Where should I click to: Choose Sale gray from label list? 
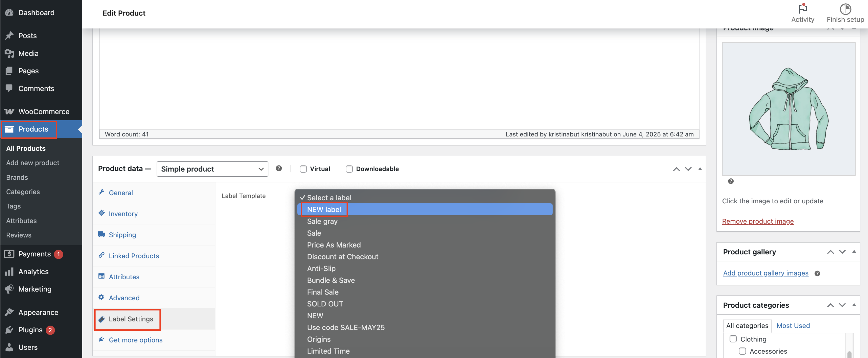(x=425, y=221)
